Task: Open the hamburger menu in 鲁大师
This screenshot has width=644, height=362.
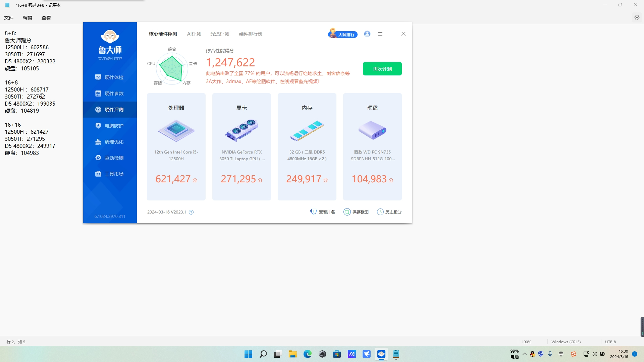Action: pos(380,34)
